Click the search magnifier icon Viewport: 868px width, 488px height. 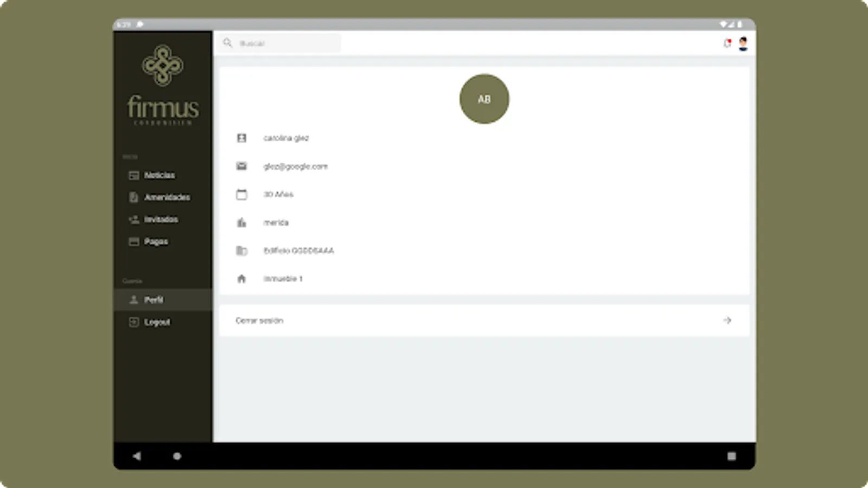click(x=228, y=43)
